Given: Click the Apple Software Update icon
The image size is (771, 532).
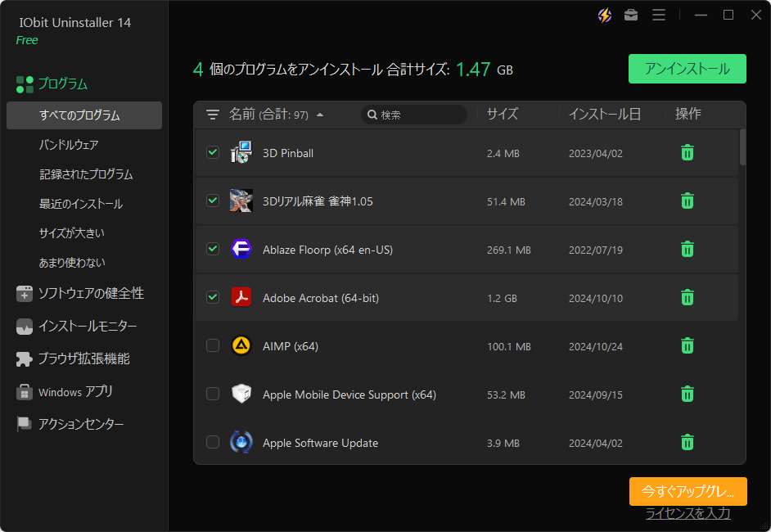Looking at the screenshot, I should (x=241, y=442).
